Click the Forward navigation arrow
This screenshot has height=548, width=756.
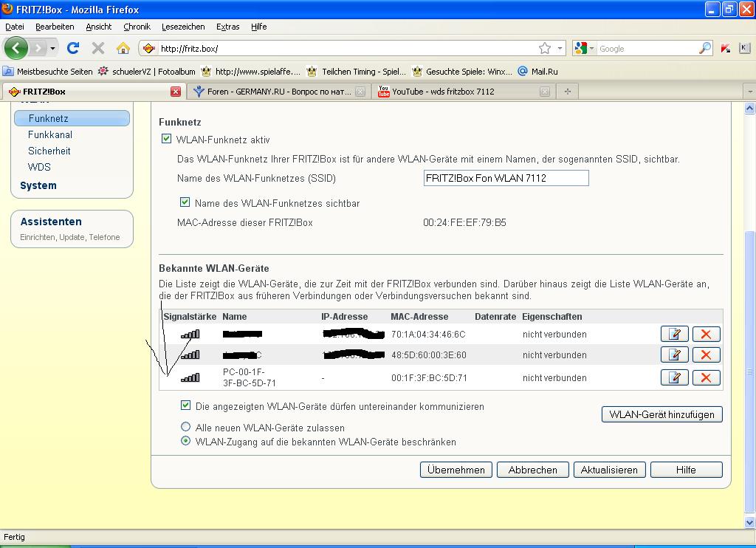(38, 48)
